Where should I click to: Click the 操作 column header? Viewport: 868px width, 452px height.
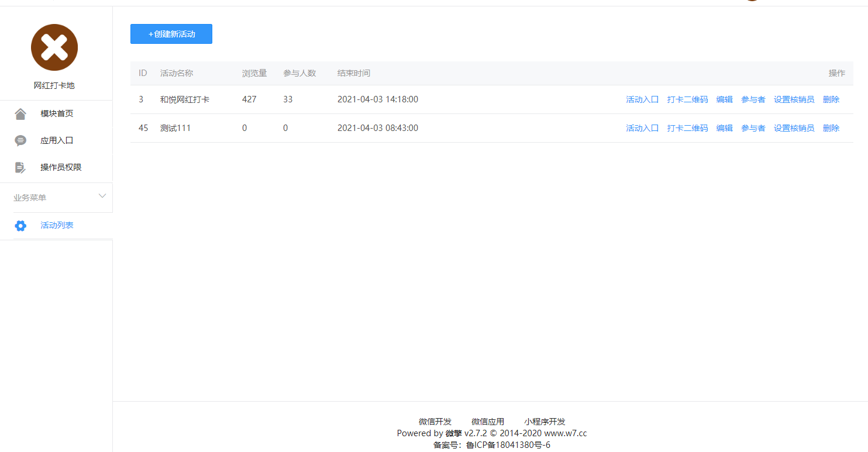click(x=837, y=73)
